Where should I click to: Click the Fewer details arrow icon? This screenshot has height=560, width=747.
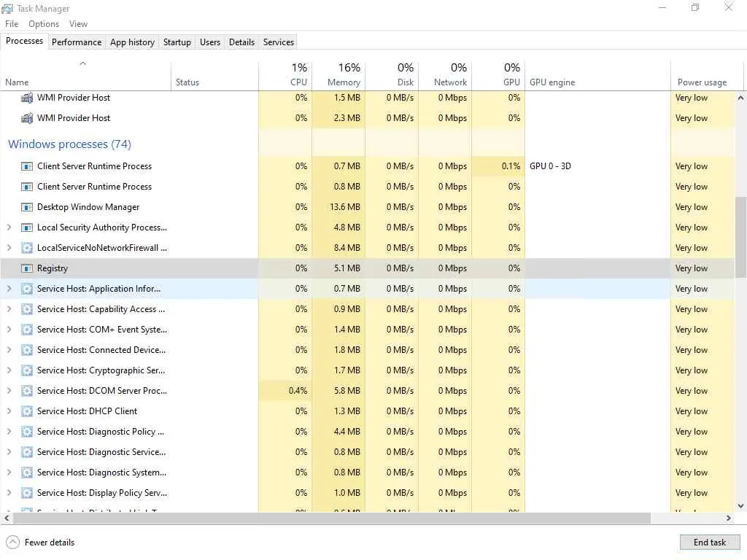click(x=12, y=542)
